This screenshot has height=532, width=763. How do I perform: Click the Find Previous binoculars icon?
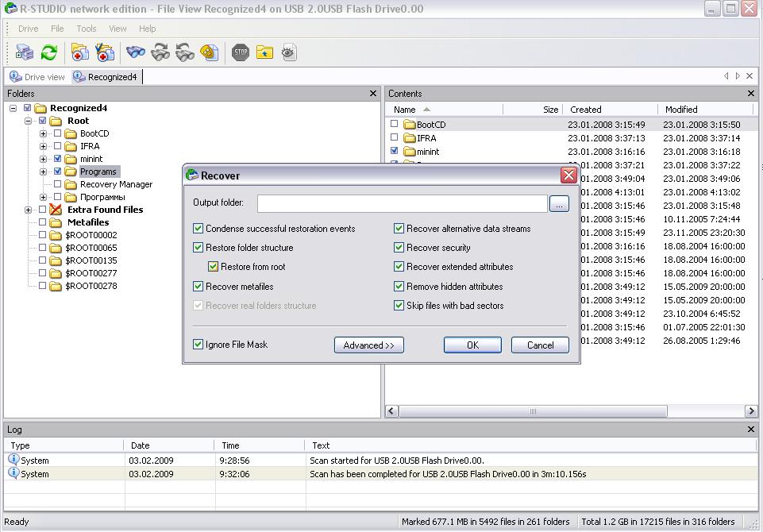pyautogui.click(x=185, y=52)
